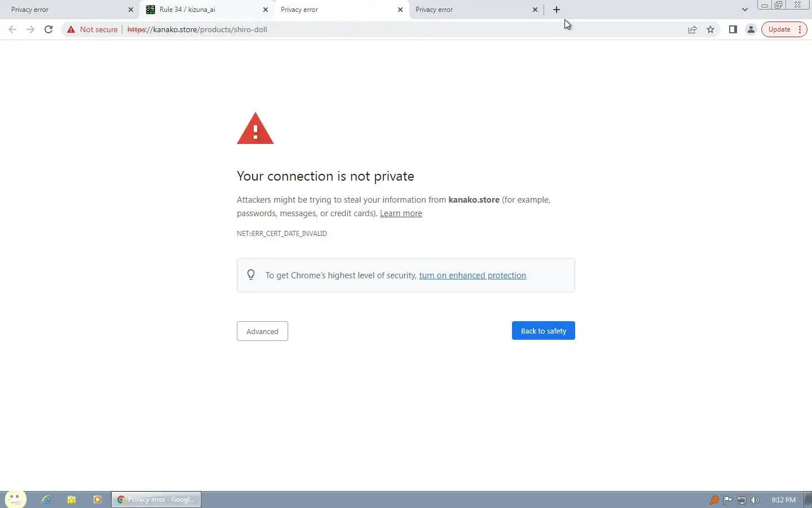
Task: Click the browser Forward arrow
Action: pyautogui.click(x=30, y=29)
